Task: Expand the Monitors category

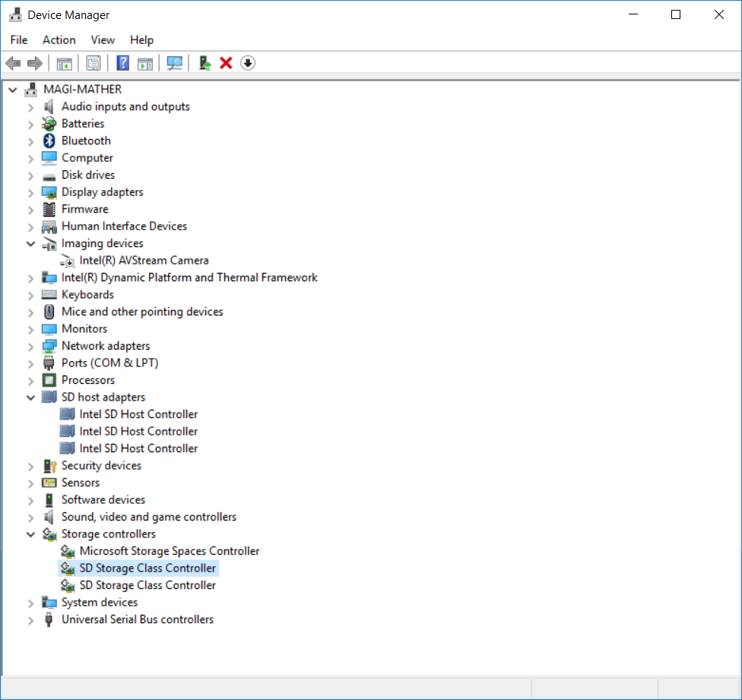Action: 30,330
